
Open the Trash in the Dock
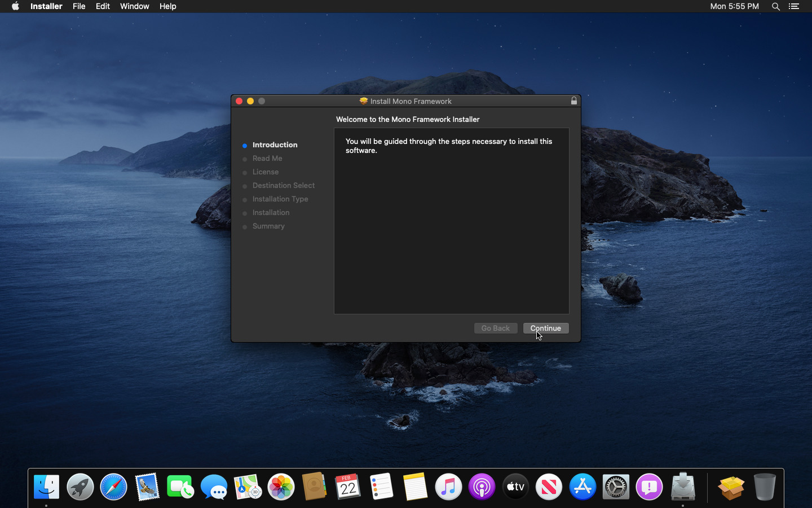pyautogui.click(x=764, y=487)
